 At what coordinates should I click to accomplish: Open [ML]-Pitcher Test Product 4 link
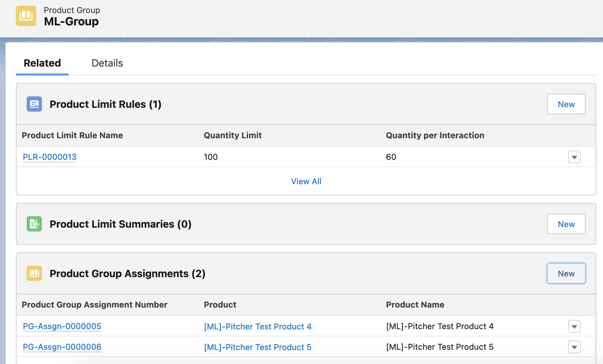pos(257,327)
